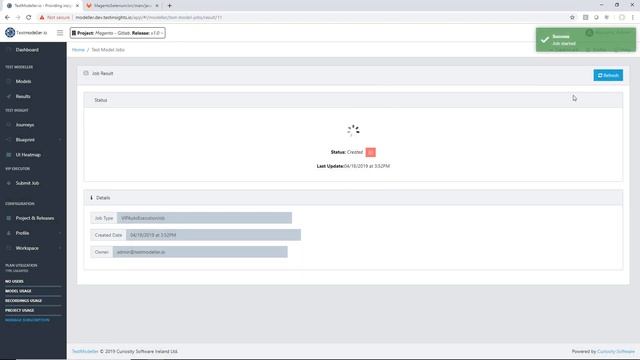
Task: Click the Blueprint sidebar icon
Action: pos(9,140)
